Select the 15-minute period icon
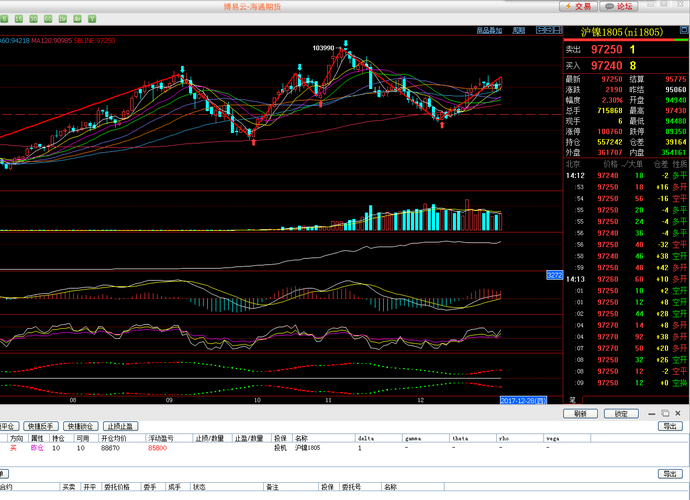 (x=19, y=19)
